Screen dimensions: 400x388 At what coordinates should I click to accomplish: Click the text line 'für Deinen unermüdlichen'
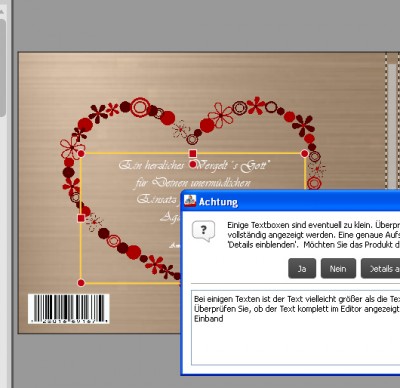[193, 183]
